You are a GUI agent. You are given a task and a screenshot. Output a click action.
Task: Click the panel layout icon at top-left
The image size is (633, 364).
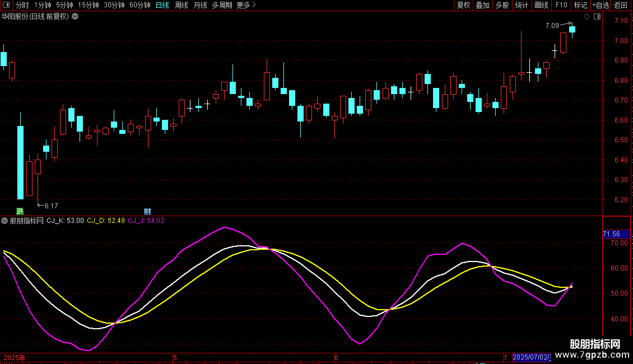[6, 5]
